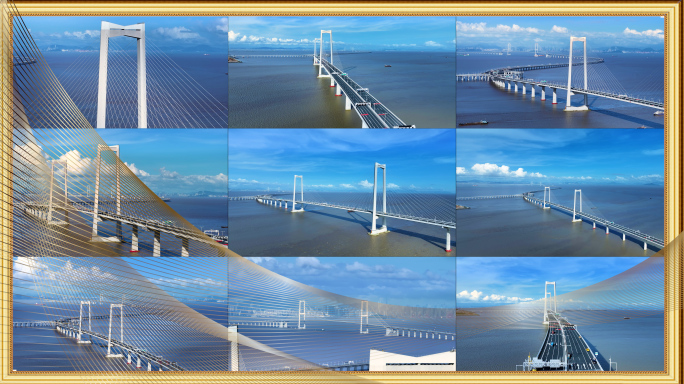Click the shorter tower in the center photo
Viewport: 684px width, 384px height.
[x=298, y=194]
